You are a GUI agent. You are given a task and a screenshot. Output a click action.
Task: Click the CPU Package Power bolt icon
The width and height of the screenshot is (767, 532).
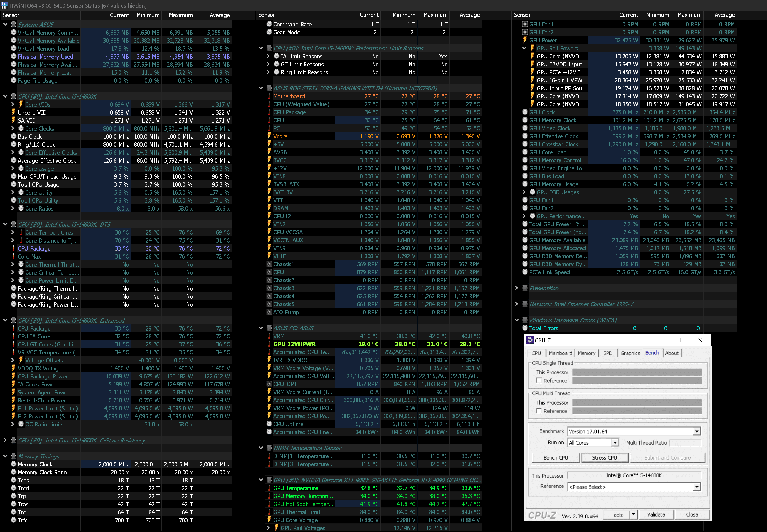pos(14,376)
